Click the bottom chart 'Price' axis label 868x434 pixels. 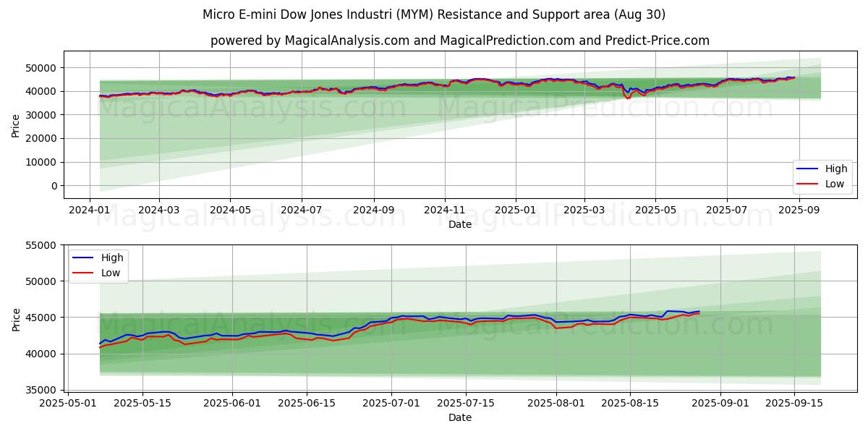[16, 319]
